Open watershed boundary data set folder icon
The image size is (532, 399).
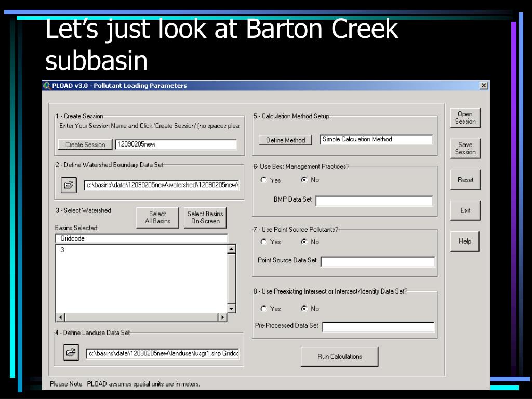[69, 185]
